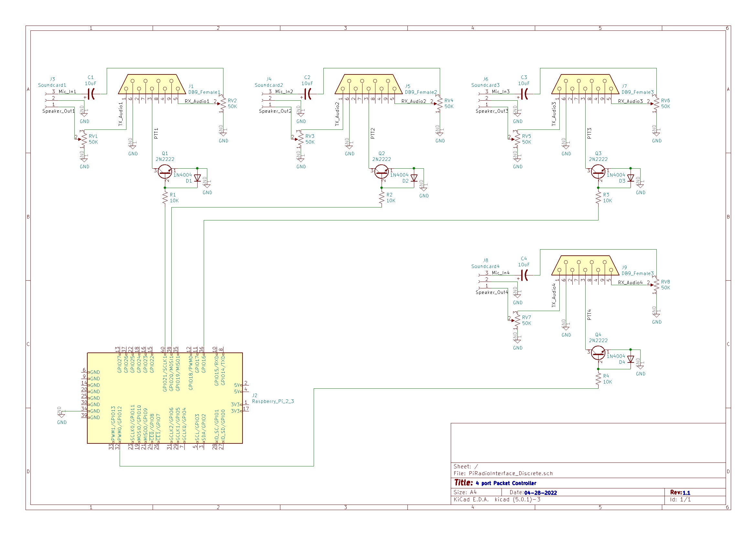This screenshot has width=756, height=535.
Task: Select the RV6 potentiometer symbol
Action: [x=656, y=104]
